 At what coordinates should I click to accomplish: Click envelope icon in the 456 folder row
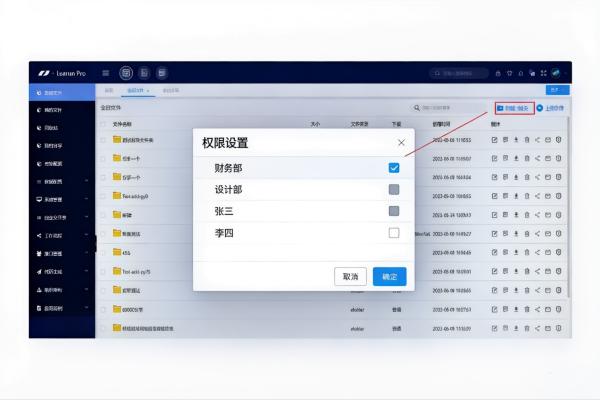[x=548, y=252]
